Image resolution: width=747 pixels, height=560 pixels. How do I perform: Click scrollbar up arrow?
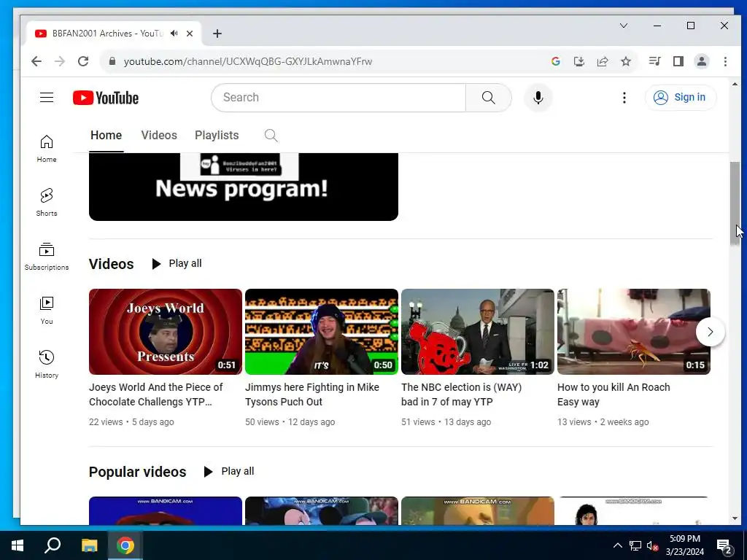pos(735,85)
